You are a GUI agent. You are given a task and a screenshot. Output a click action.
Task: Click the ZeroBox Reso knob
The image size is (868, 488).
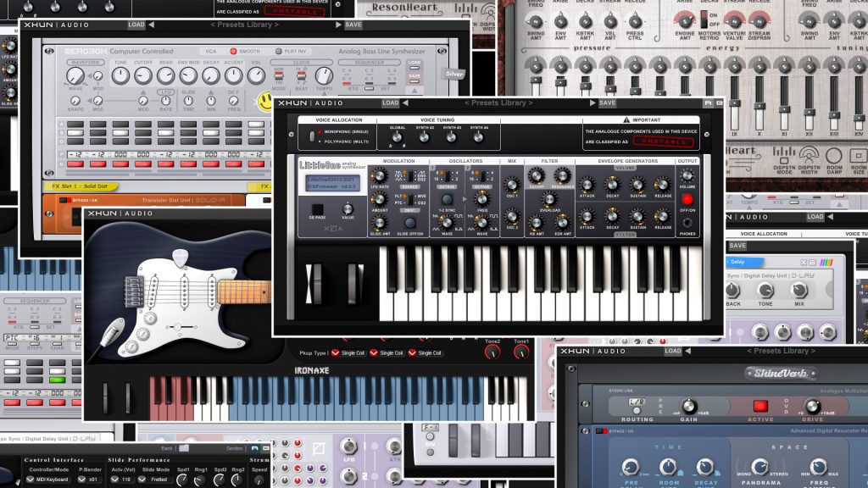(x=165, y=75)
